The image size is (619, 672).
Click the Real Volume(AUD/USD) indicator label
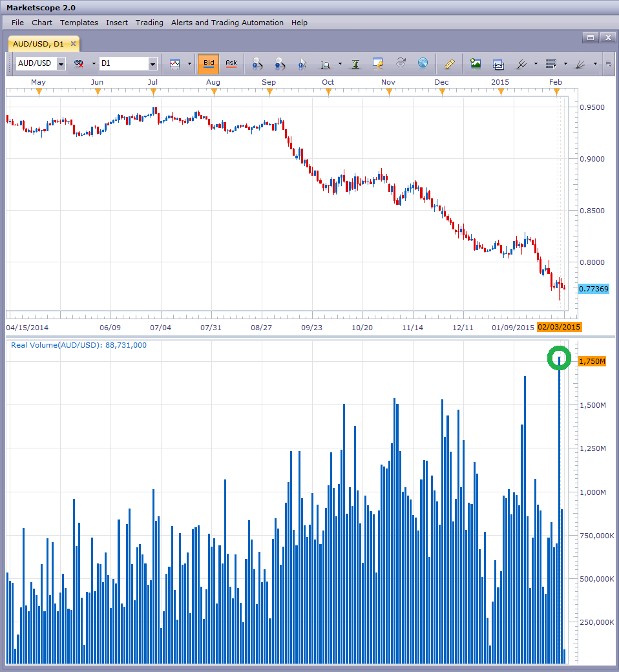pos(78,345)
